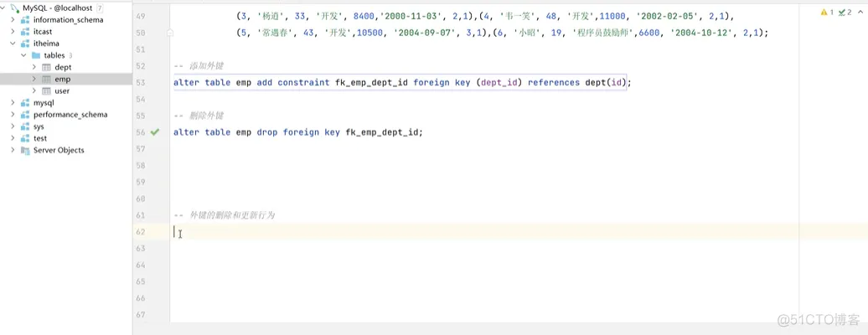The image size is (868, 335).
Task: Click the 'references' keyword on line 53
Action: [x=554, y=83]
